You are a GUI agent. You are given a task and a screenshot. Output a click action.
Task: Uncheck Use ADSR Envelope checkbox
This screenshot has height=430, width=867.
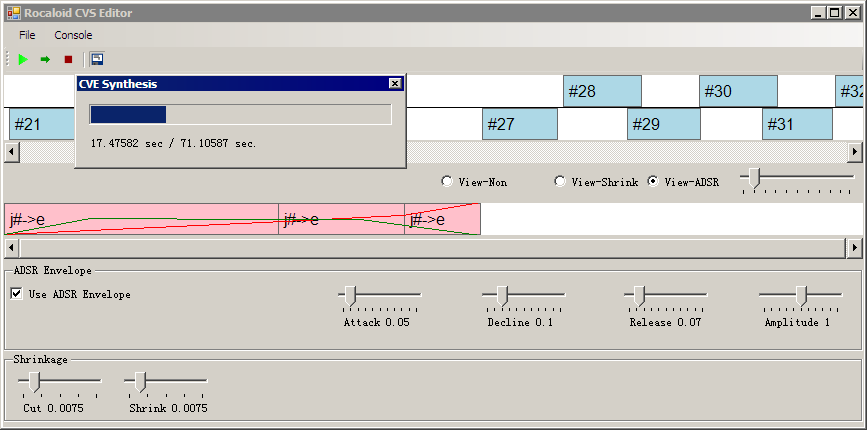coord(17,293)
